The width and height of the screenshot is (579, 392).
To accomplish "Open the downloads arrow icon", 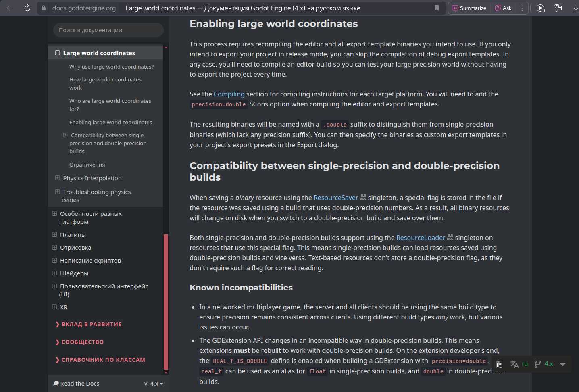I will click(576, 8).
